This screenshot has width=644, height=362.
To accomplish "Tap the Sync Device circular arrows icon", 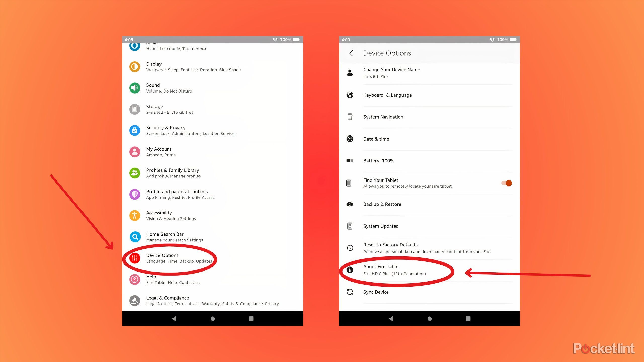I will [x=350, y=292].
